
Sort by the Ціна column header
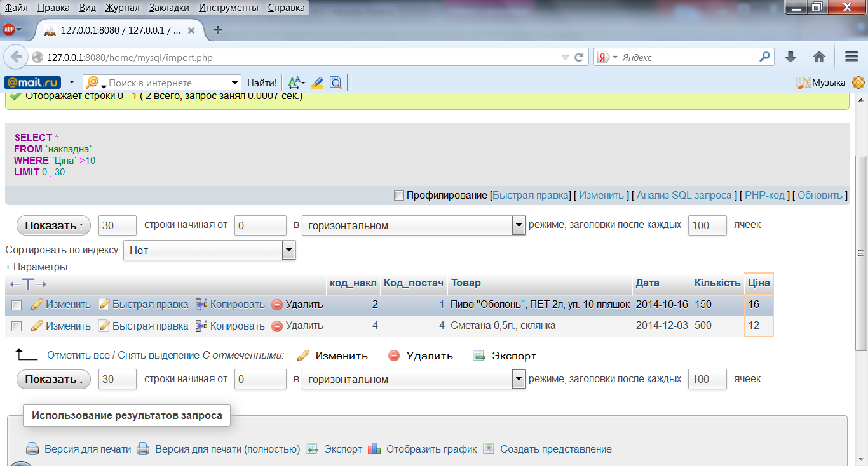(x=759, y=283)
